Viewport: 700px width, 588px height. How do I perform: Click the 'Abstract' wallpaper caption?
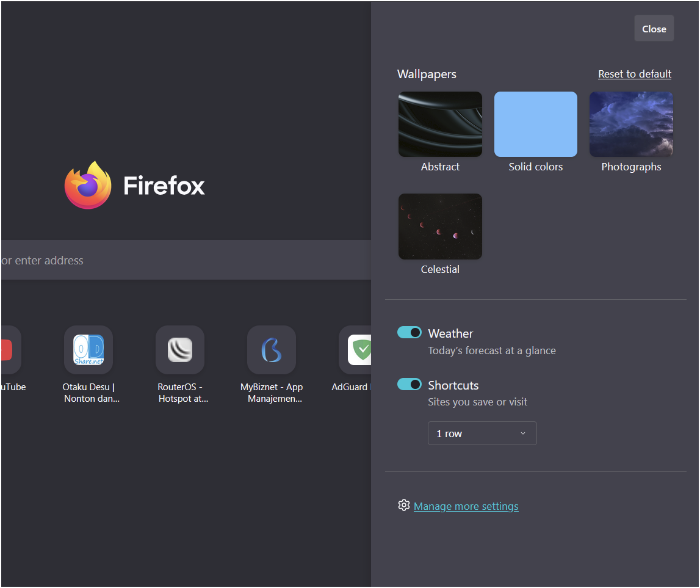tap(440, 167)
